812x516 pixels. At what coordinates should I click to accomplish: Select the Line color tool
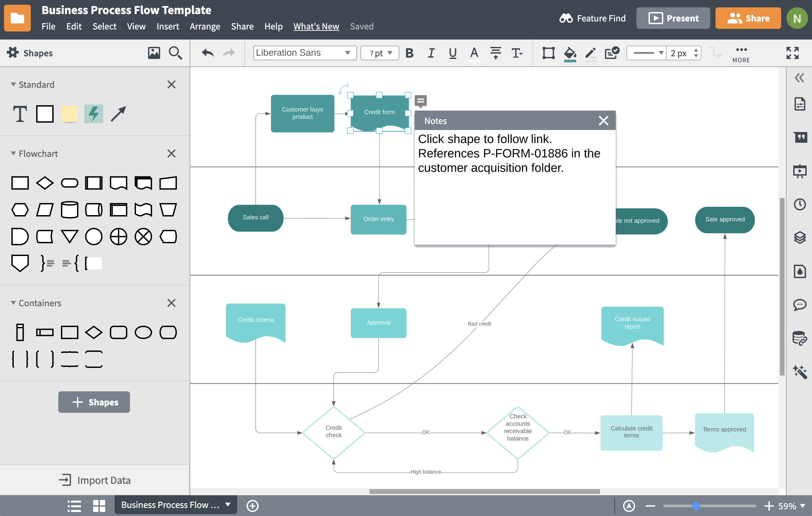click(x=590, y=53)
